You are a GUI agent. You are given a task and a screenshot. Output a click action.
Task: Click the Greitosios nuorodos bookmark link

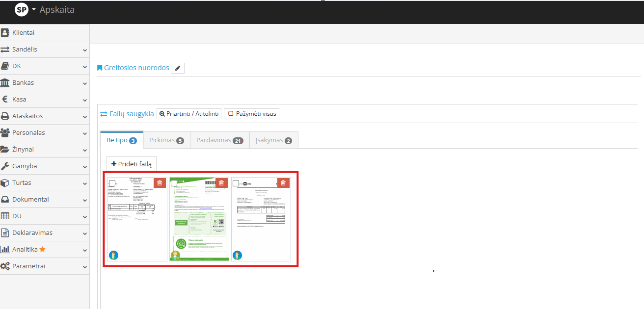[133, 68]
